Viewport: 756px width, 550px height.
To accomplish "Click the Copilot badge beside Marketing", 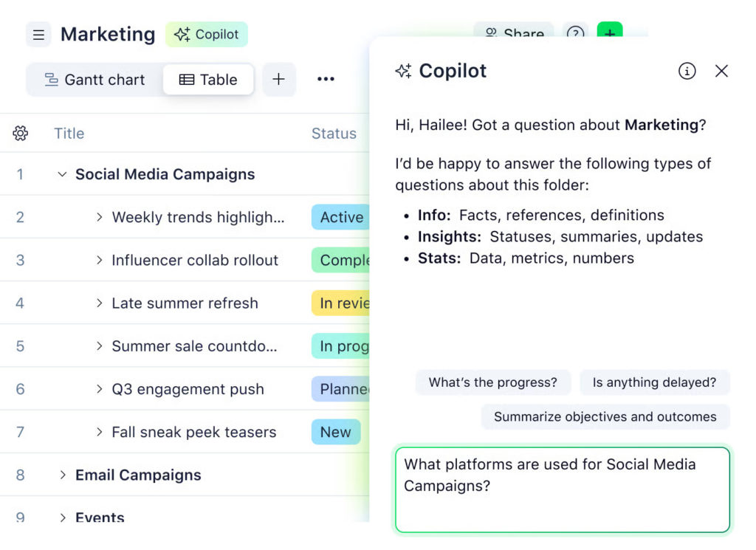I will tap(207, 34).
